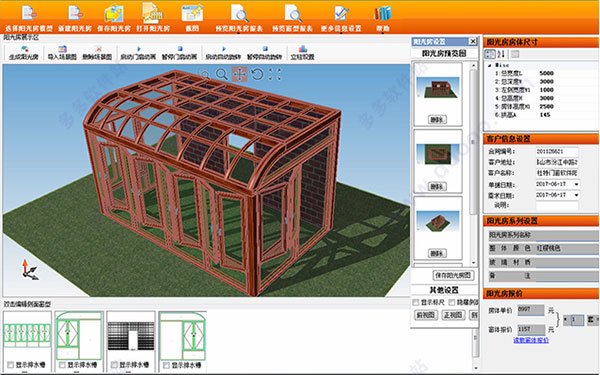Image resolution: width=600 pixels, height=375 pixels.
Task: Open 立柱设置 column settings
Action: pos(302,53)
